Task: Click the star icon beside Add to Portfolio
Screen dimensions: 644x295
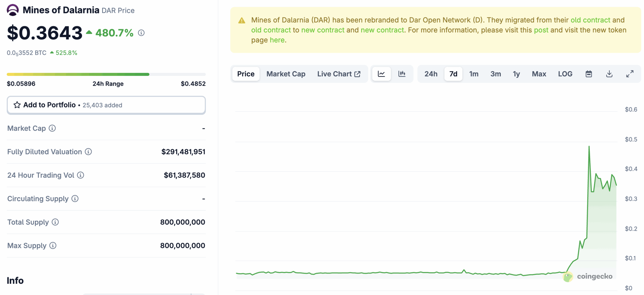Action: (x=17, y=105)
